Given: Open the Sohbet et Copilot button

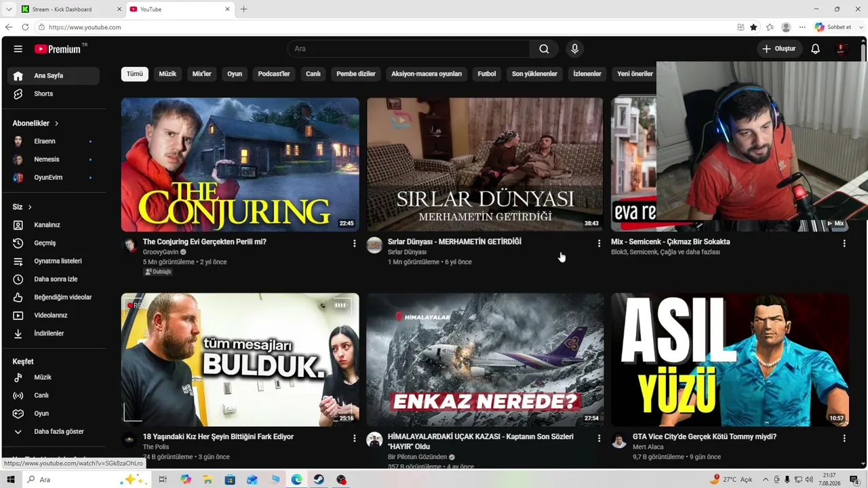Looking at the screenshot, I should tap(833, 27).
